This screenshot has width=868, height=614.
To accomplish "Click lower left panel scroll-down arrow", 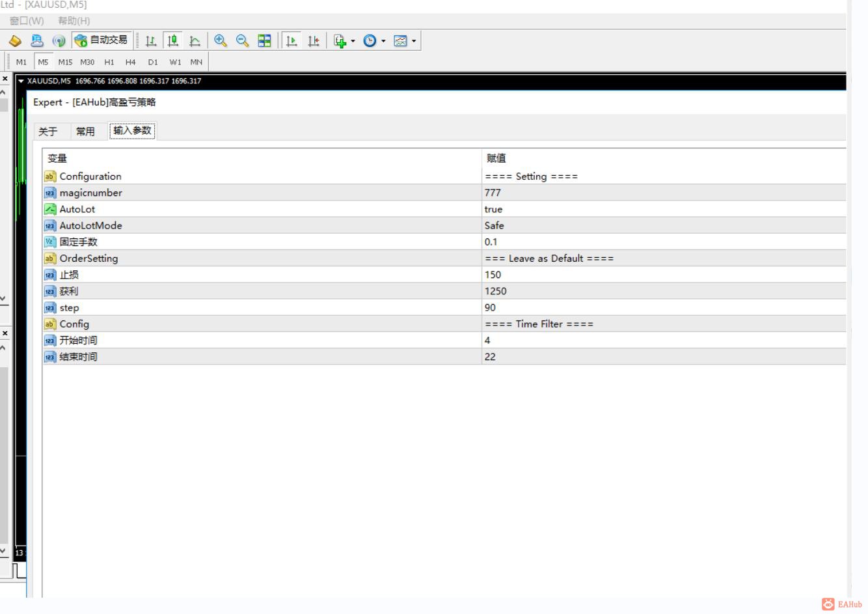I will pyautogui.click(x=3, y=550).
